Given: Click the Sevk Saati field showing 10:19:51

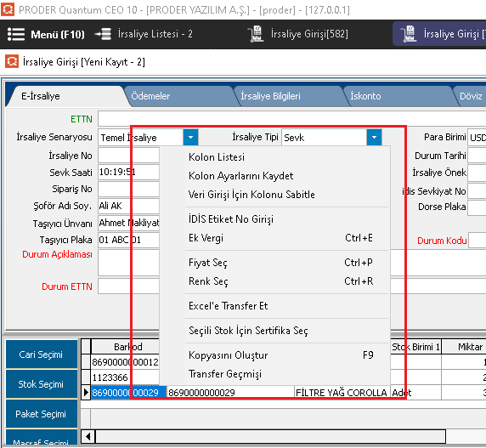Looking at the screenshot, I should click(128, 172).
